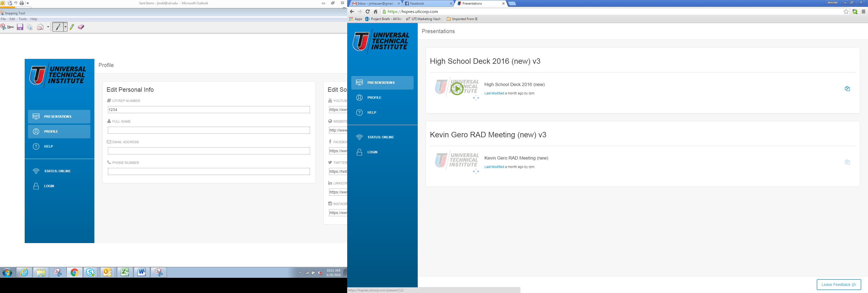868x293 pixels.
Task: Open Excel from the taskbar
Action: tap(125, 272)
